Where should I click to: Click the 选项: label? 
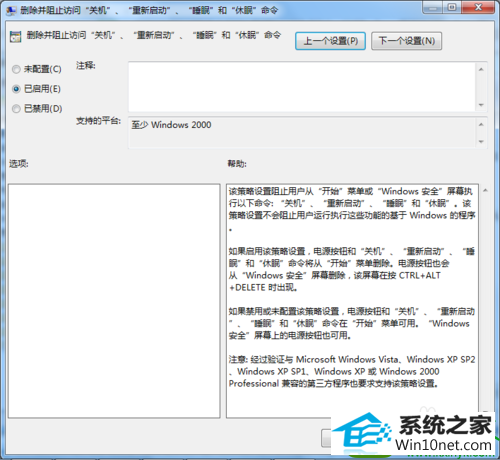19,164
